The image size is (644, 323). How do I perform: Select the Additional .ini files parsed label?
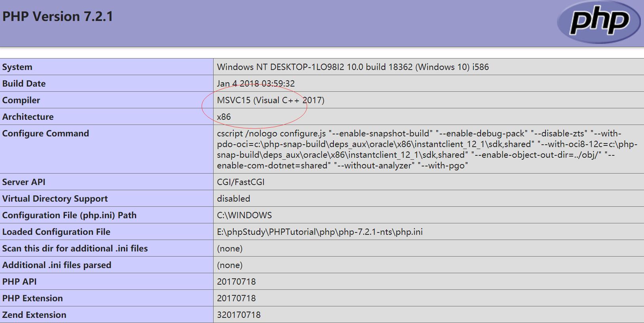coord(57,265)
